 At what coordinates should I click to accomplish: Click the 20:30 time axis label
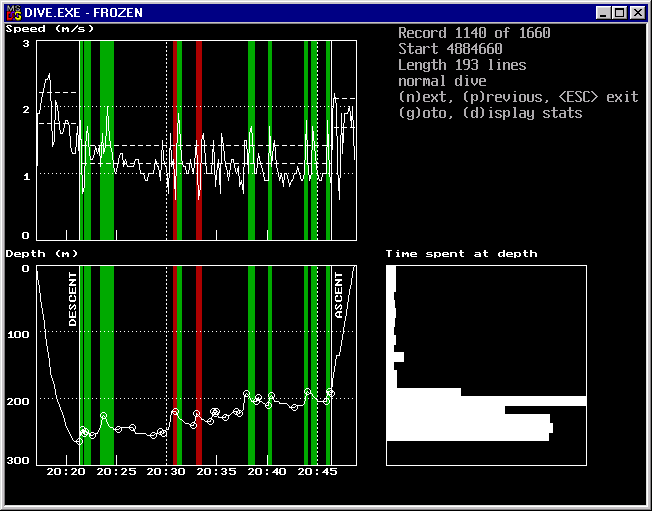[x=166, y=472]
